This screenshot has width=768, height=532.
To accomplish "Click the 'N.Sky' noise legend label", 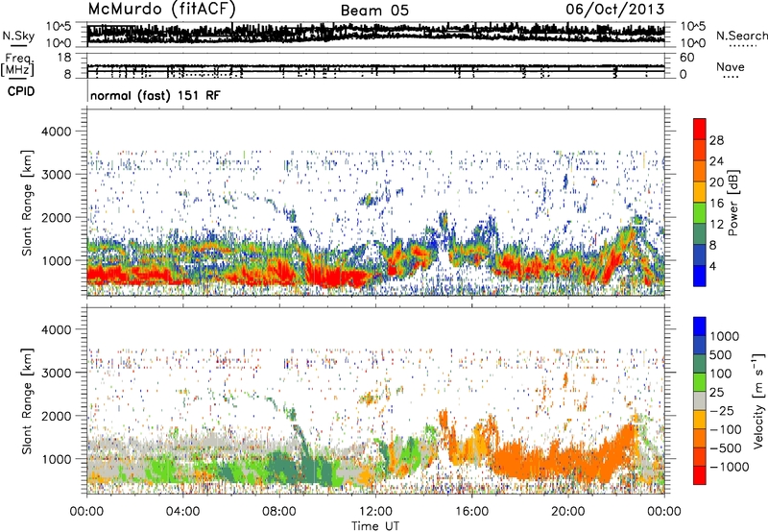I will click(x=18, y=36).
